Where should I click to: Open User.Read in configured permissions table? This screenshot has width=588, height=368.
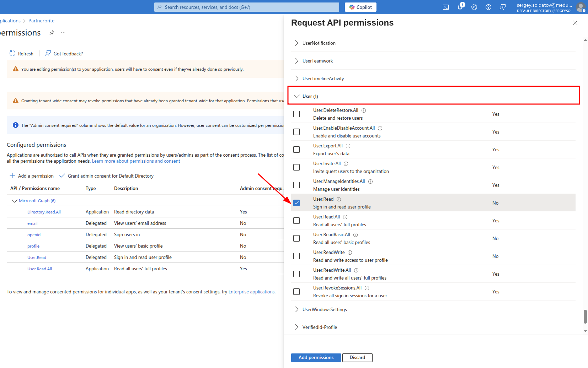click(37, 258)
